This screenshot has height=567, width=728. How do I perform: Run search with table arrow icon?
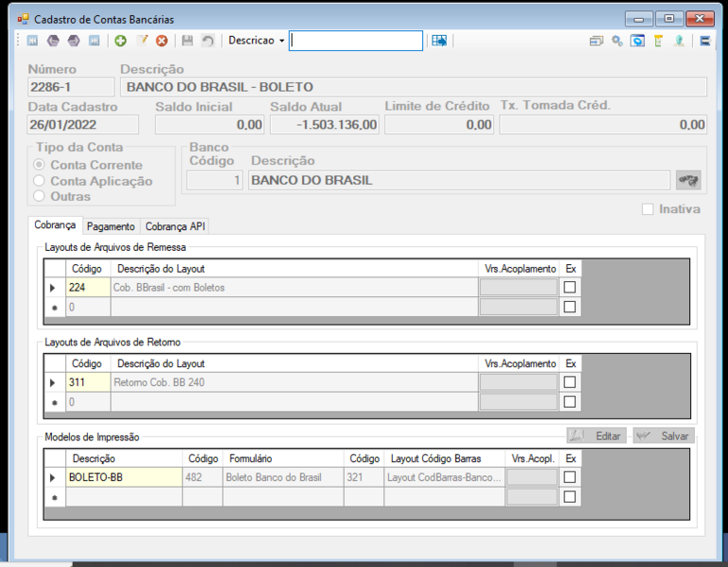point(438,41)
